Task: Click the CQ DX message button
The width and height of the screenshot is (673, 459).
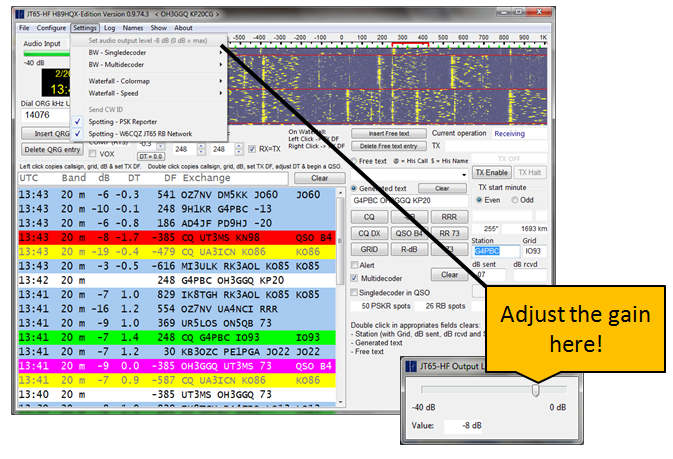Action: pyautogui.click(x=369, y=233)
